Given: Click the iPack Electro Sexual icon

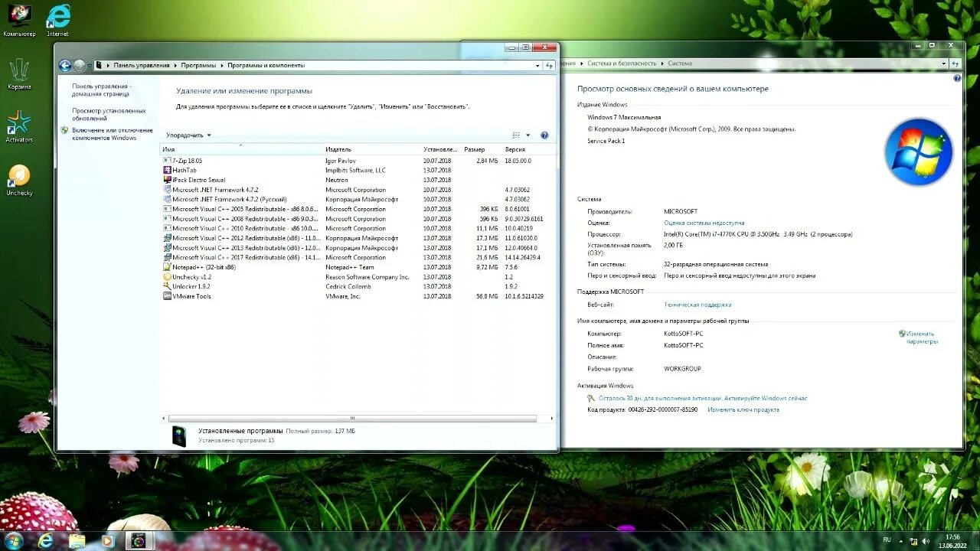Looking at the screenshot, I should tap(167, 180).
